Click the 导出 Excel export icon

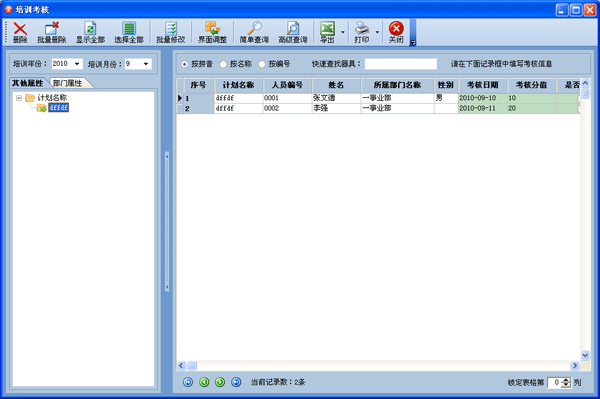(x=327, y=33)
